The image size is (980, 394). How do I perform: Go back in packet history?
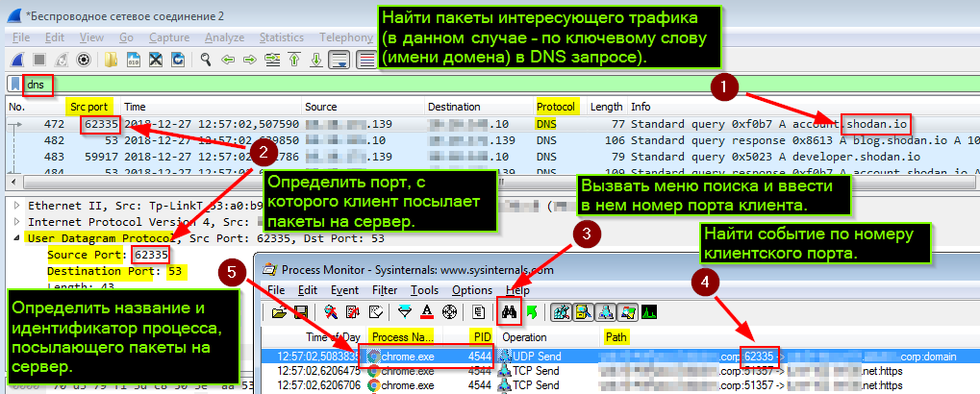[228, 60]
